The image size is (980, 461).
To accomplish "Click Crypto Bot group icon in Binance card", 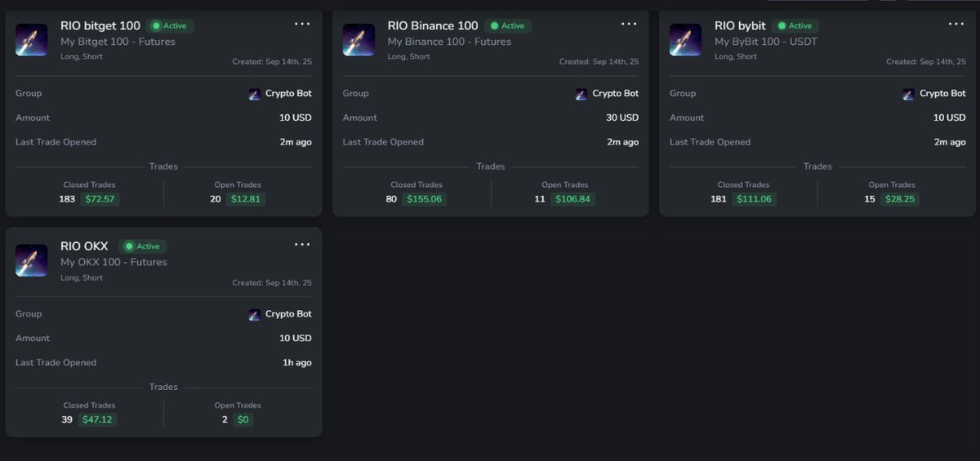I will pos(581,94).
